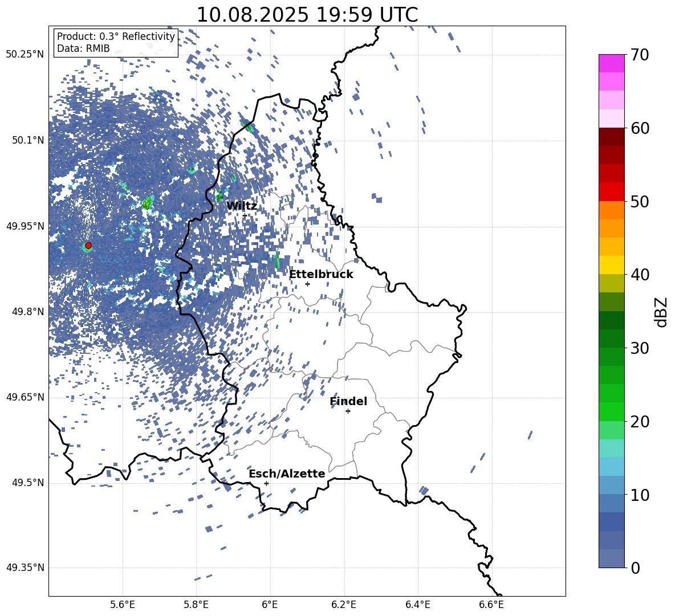Click the magenta top colorbar segment
Image resolution: width=675 pixels, height=616 pixels.
612,63
